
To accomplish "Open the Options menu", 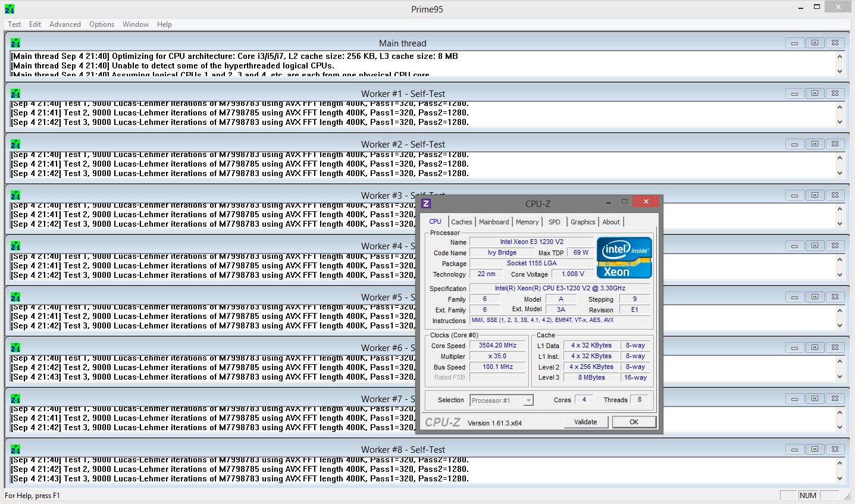I will (x=102, y=24).
